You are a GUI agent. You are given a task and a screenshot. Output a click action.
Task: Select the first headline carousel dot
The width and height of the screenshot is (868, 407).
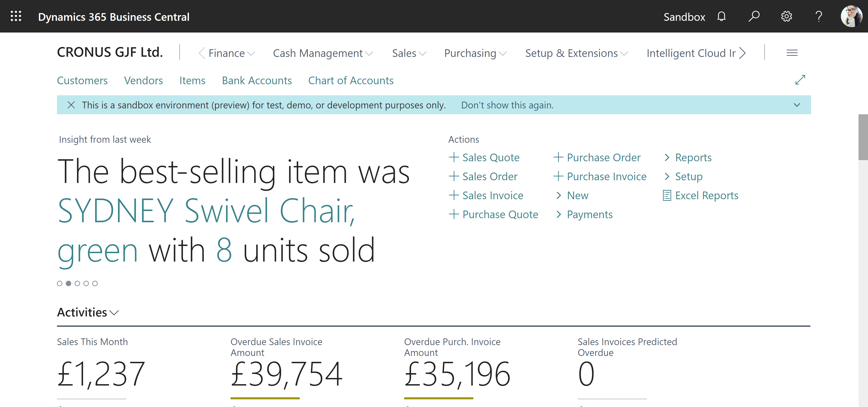coord(60,283)
